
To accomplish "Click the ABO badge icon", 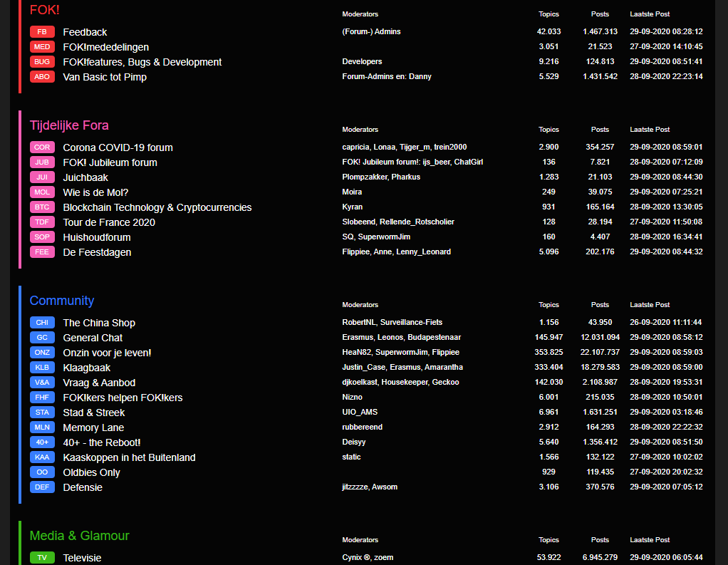I will pos(42,77).
